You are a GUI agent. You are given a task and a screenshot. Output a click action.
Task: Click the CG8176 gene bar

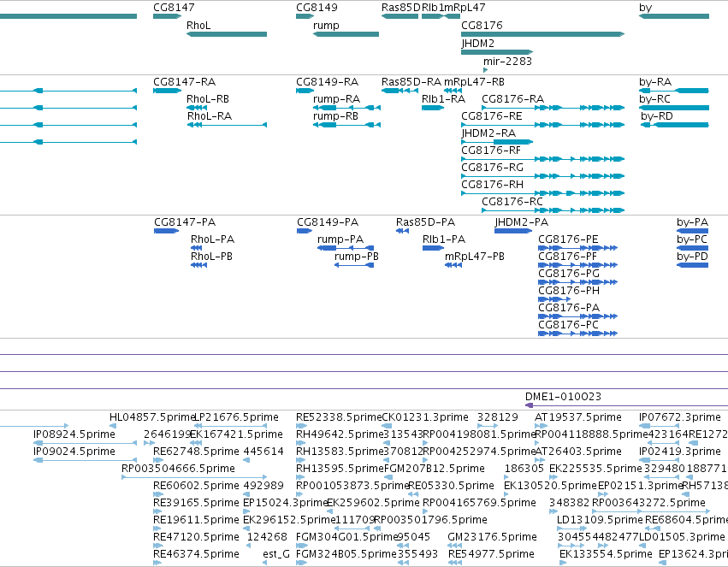coord(542,34)
